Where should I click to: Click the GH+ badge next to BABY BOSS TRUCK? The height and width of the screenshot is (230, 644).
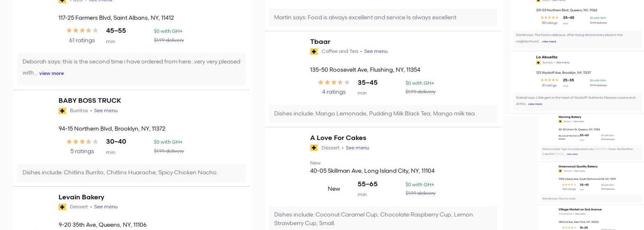pyautogui.click(x=63, y=111)
